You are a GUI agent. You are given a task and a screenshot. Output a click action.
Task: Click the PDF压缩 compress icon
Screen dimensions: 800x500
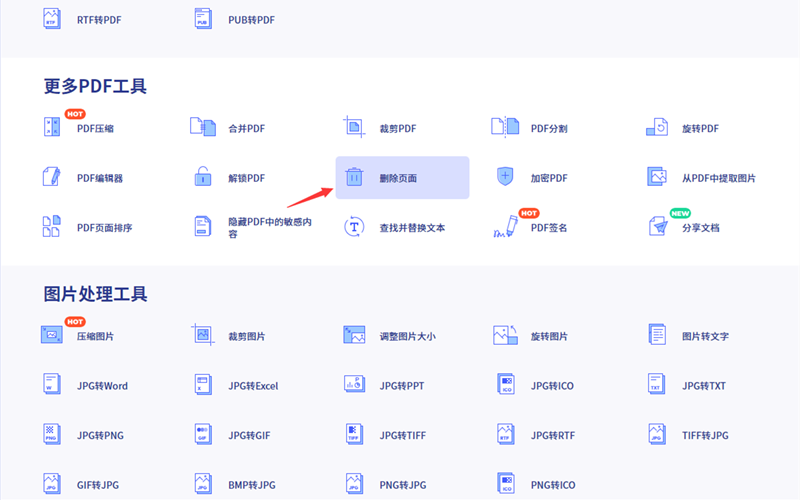52,128
